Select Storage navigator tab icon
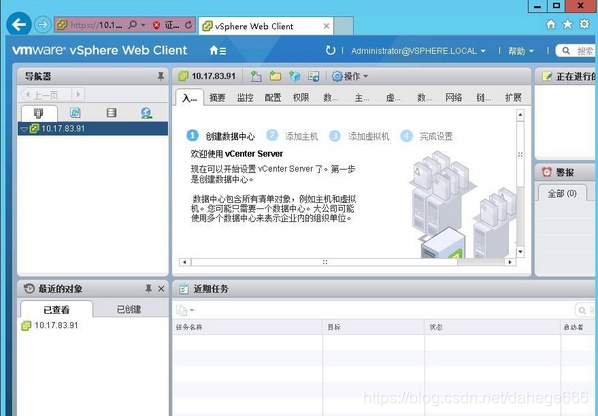Image resolution: width=598 pixels, height=416 pixels. pos(111,112)
